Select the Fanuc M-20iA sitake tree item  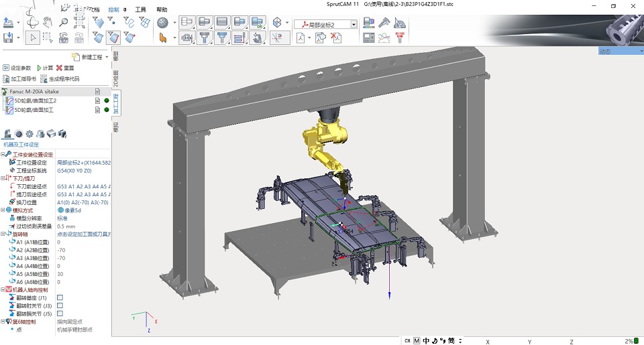[34, 92]
